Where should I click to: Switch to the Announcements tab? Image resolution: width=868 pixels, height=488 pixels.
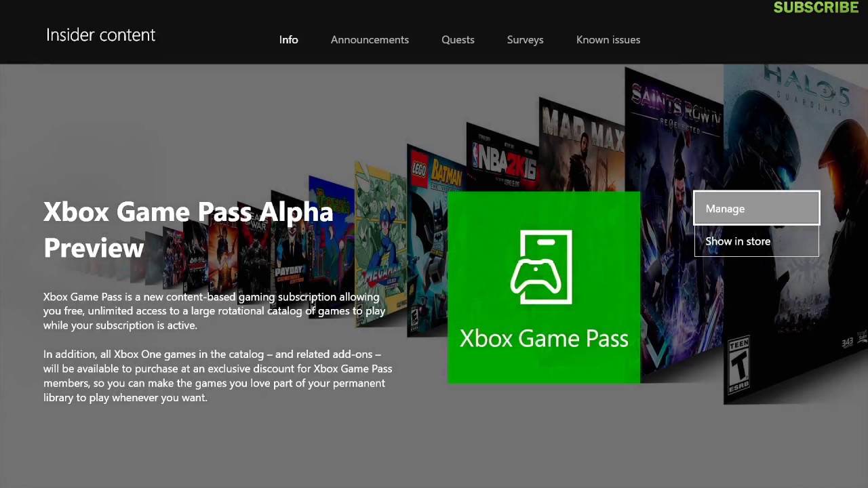370,40
